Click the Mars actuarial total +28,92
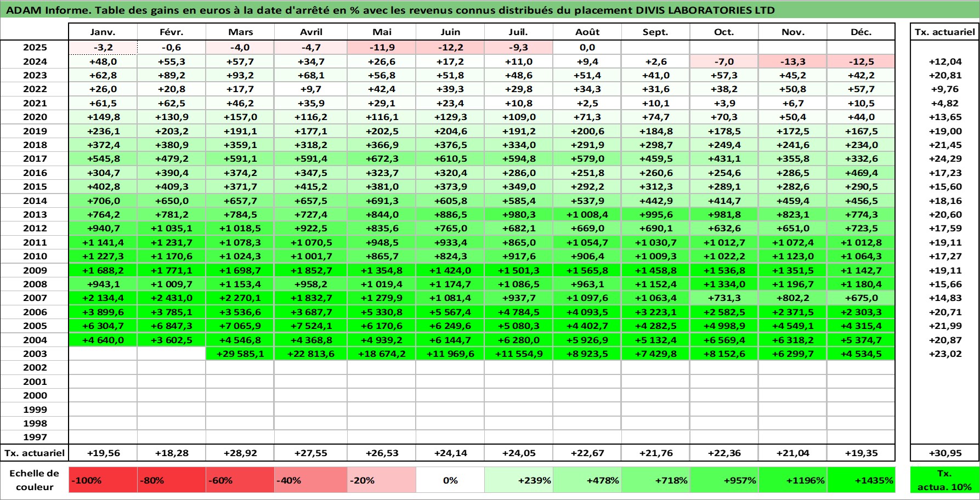The height and width of the screenshot is (500, 980). pos(240,453)
